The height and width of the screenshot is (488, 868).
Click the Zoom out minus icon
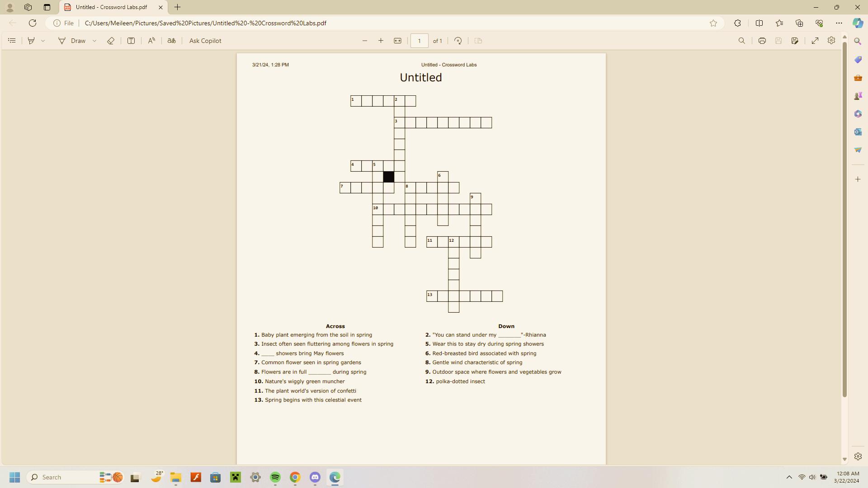point(365,41)
